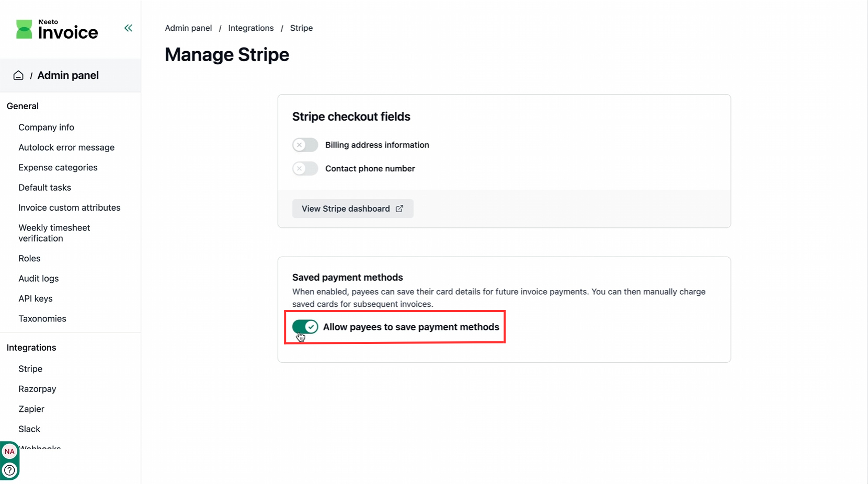This screenshot has width=868, height=484.
Task: Collapse the sidebar with double chevron
Action: pyautogui.click(x=128, y=28)
